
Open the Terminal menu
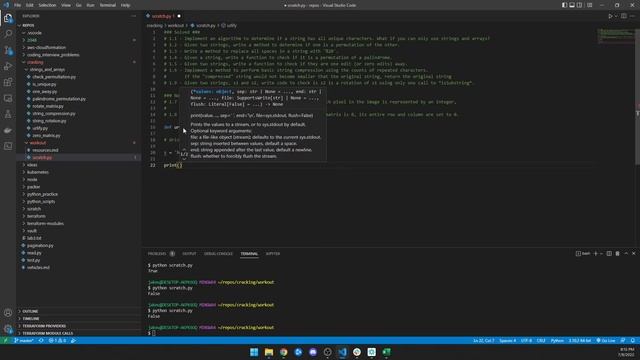pos(107,5)
